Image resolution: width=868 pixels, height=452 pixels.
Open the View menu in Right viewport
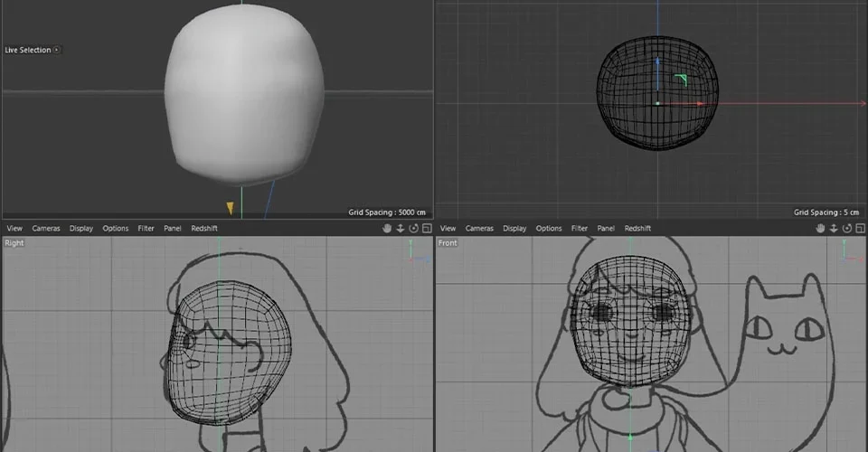pos(14,228)
